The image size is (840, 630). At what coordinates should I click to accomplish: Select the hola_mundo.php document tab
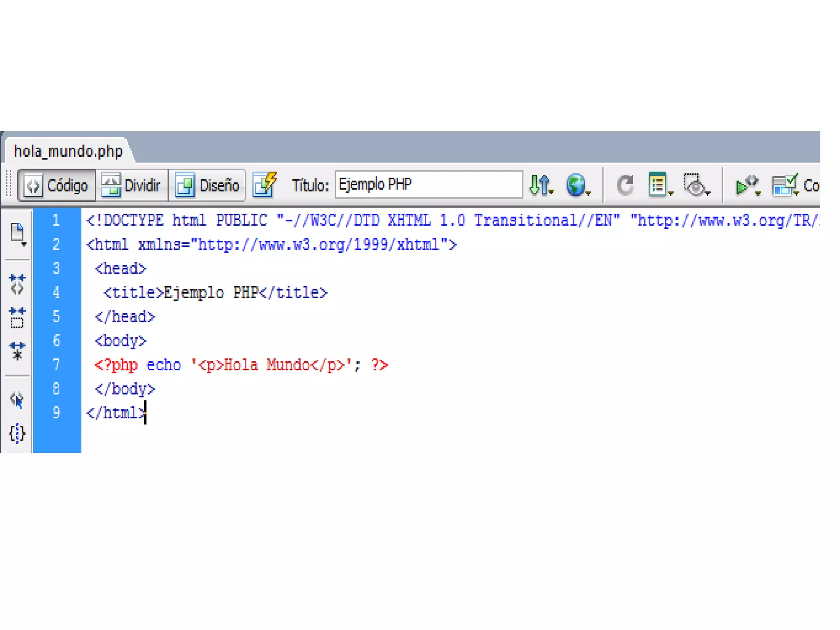[x=68, y=151]
